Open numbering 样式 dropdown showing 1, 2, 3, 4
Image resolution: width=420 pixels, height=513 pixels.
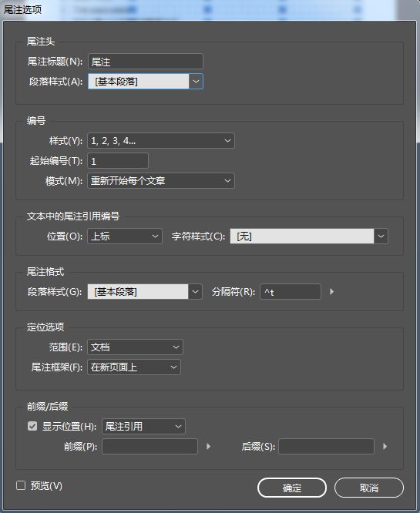(x=161, y=141)
